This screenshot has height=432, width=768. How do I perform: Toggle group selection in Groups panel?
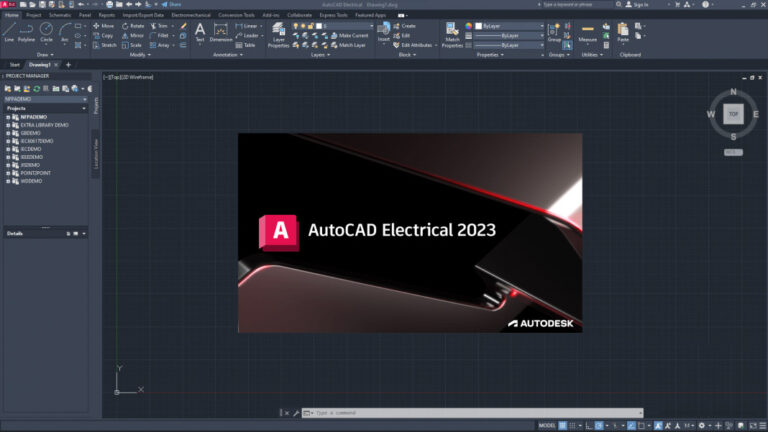point(567,45)
